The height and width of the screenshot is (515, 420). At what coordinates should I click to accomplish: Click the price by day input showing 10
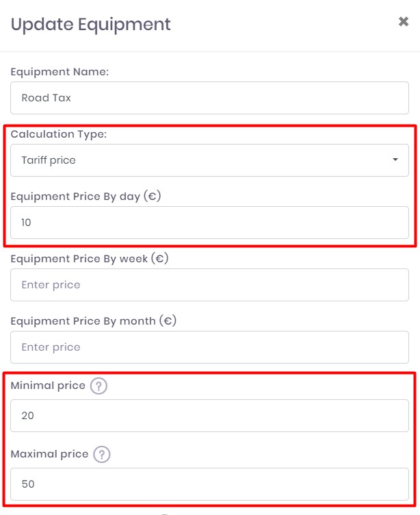point(209,223)
